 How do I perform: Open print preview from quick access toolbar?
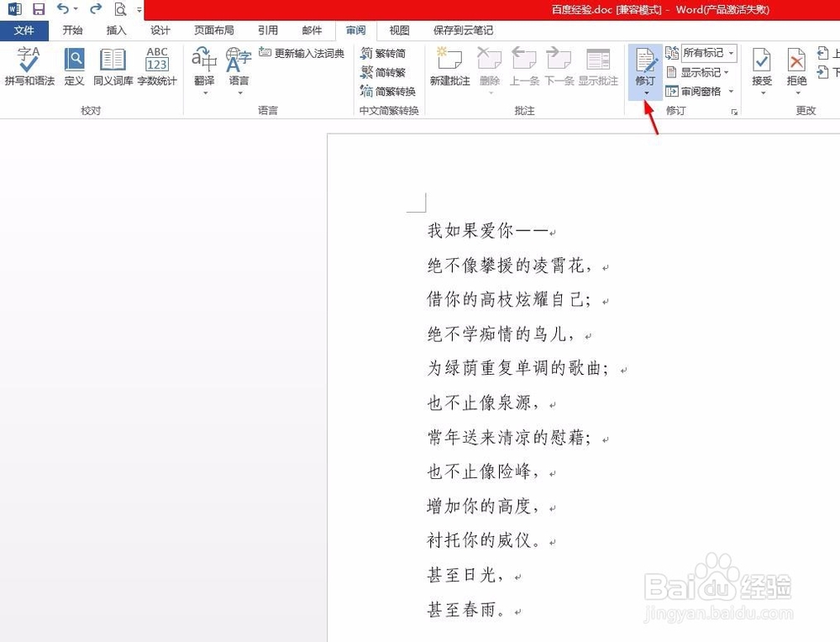[120, 9]
